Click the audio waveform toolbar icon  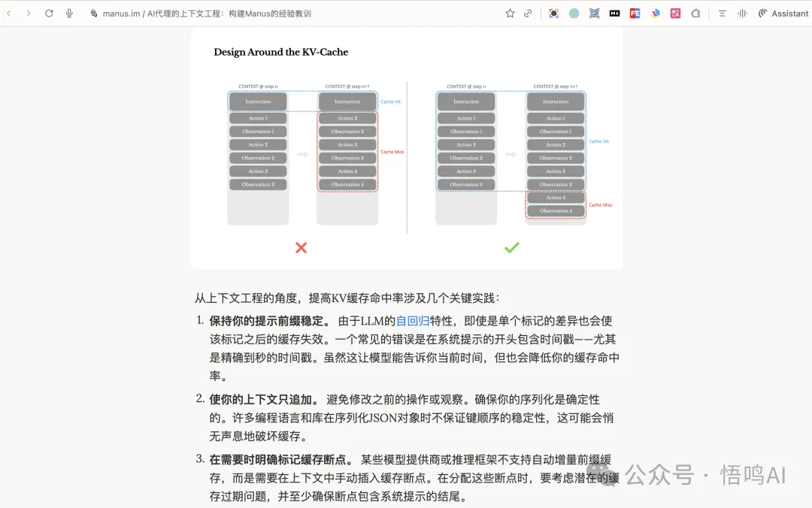[742, 14]
